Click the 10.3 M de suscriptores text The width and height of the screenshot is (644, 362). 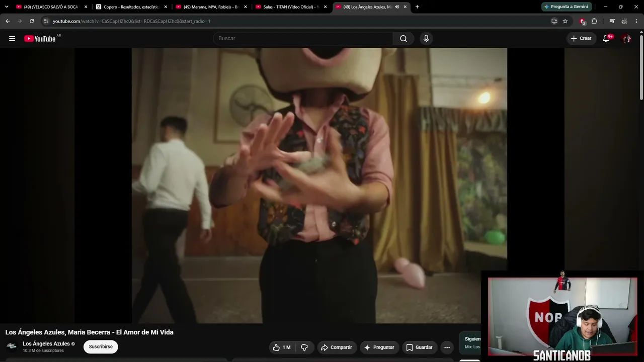[43, 351]
